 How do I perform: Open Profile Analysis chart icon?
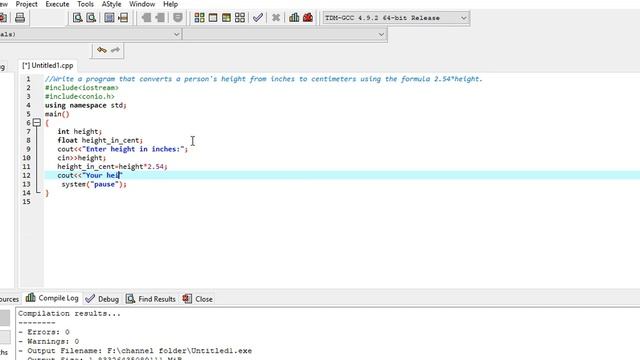point(294,18)
